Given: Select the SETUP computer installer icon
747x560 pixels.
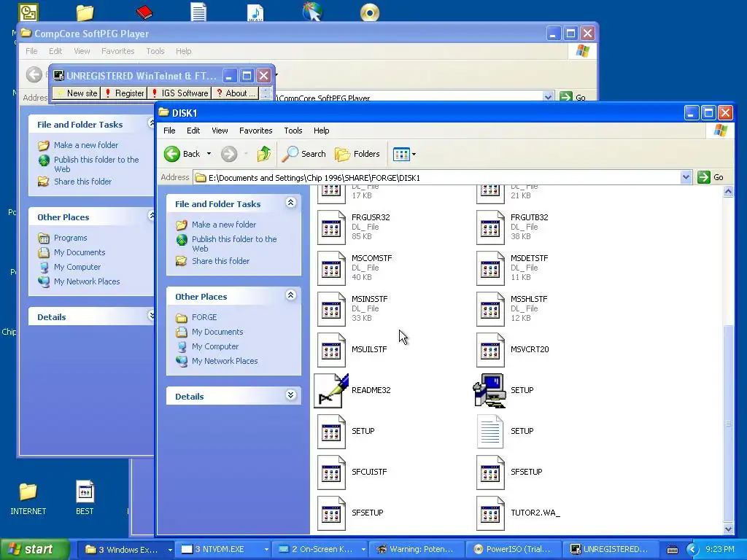Looking at the screenshot, I should tap(489, 391).
